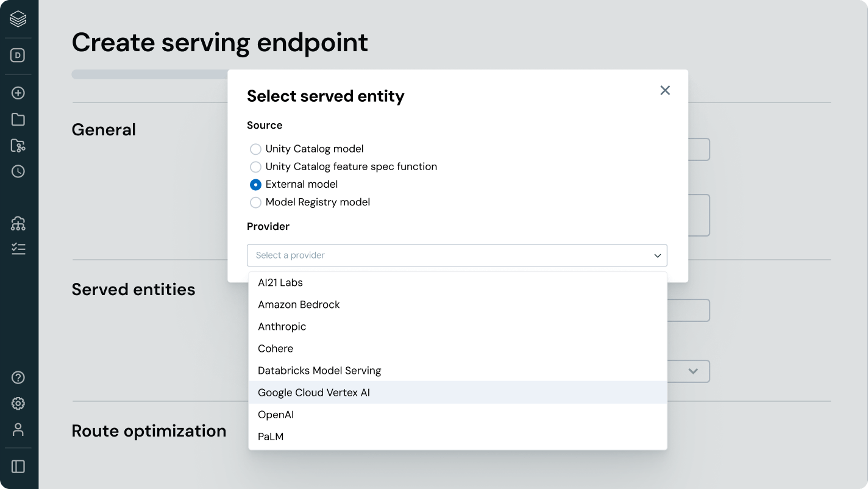Choose Anthropic from the provider list
The width and height of the screenshot is (868, 489).
point(282,327)
